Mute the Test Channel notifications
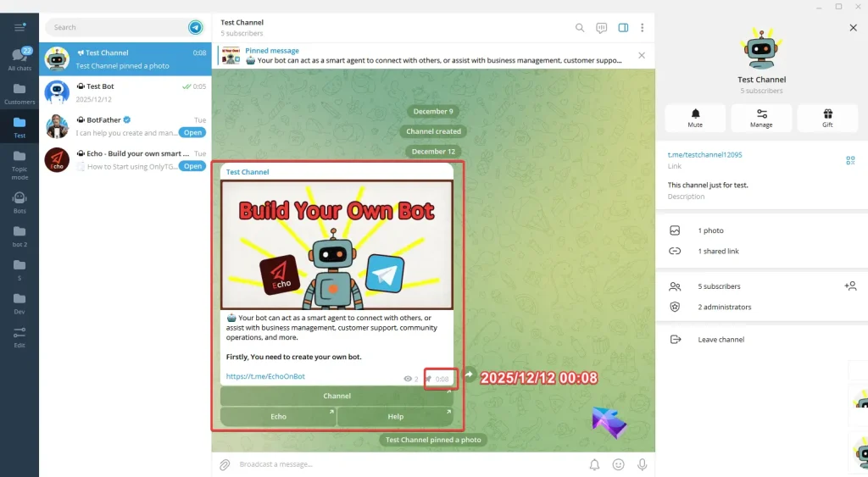This screenshot has height=477, width=868. coord(695,118)
